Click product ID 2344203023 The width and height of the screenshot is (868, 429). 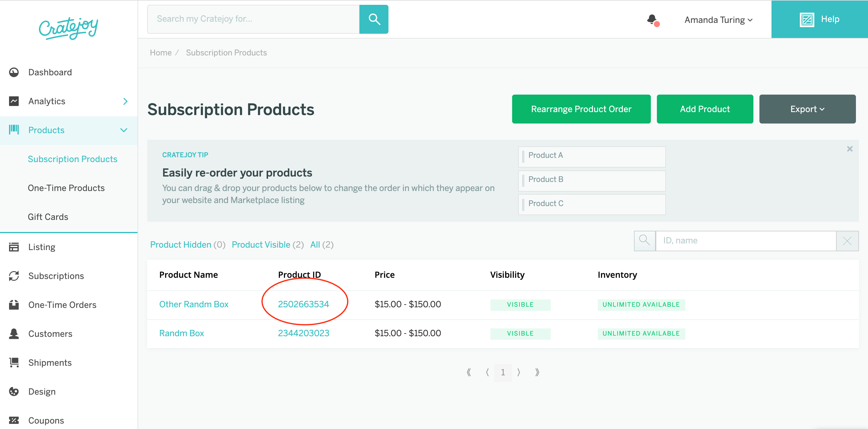(303, 333)
